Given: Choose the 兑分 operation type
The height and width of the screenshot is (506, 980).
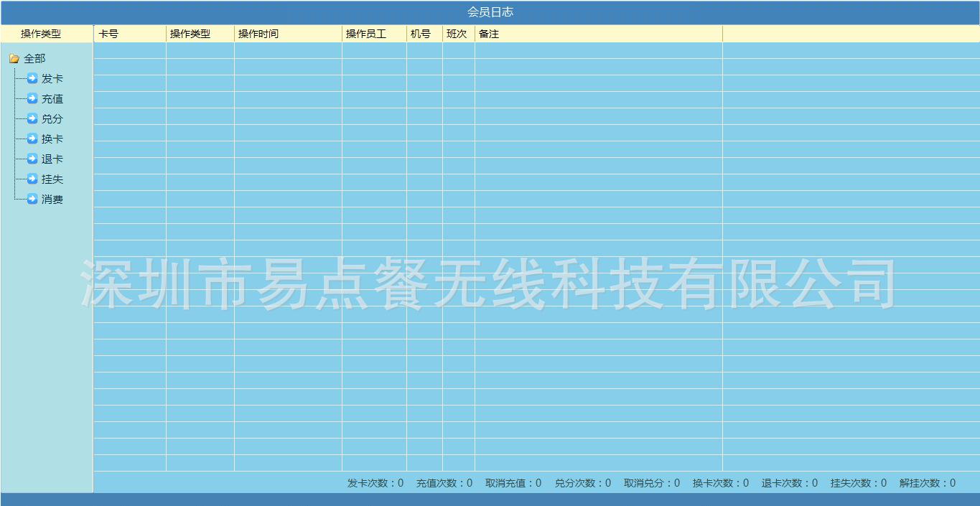Looking at the screenshot, I should pyautogui.click(x=52, y=119).
